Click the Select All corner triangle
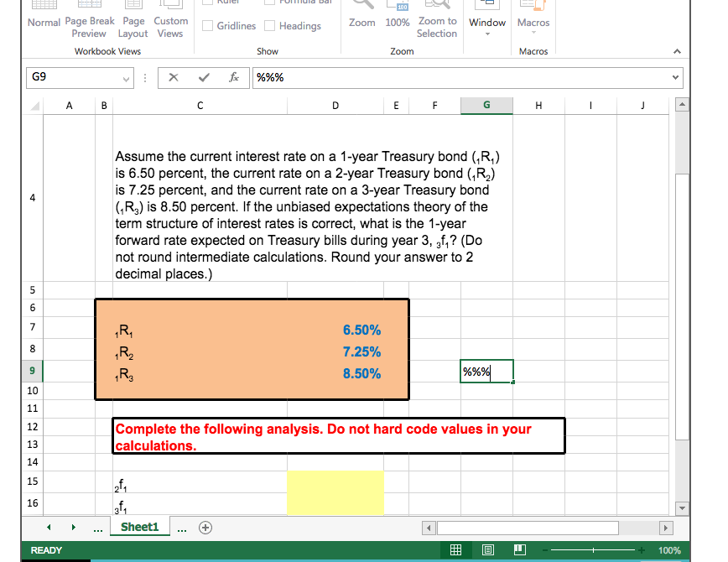Viewport: 728px width, 562px height. [34, 106]
